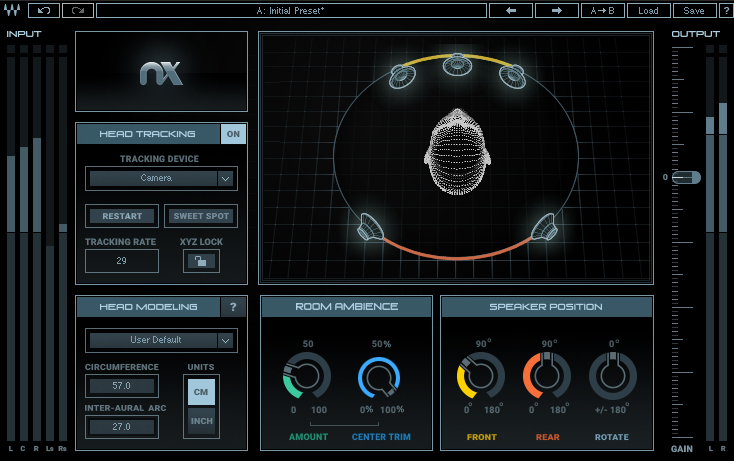The height and width of the screenshot is (461, 734).
Task: Click the Tracking Rate value field
Action: [122, 261]
